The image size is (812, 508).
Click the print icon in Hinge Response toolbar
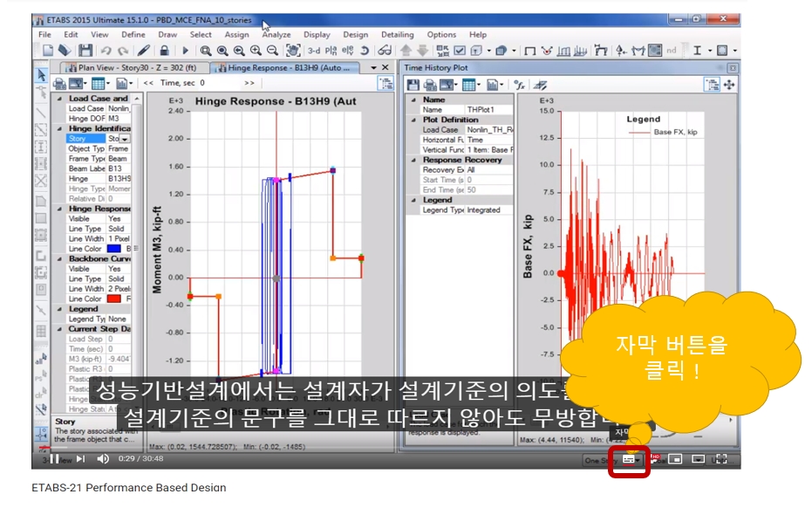tap(59, 84)
